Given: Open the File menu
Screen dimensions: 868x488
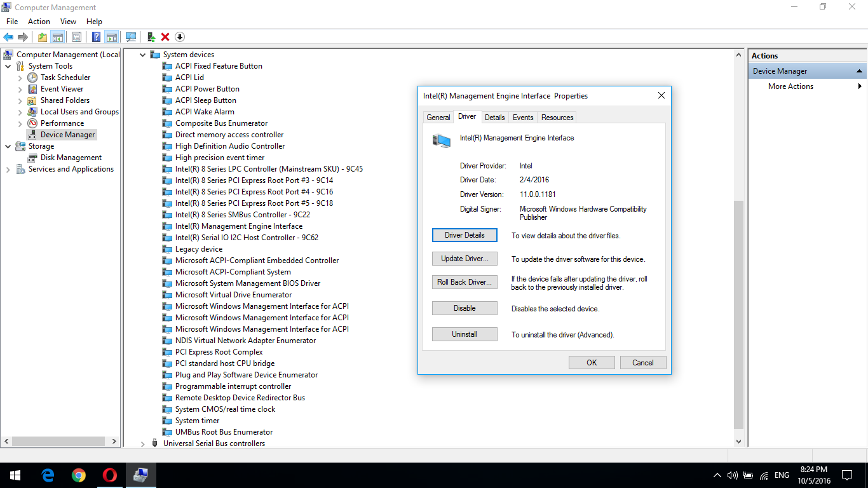Looking at the screenshot, I should (x=12, y=22).
